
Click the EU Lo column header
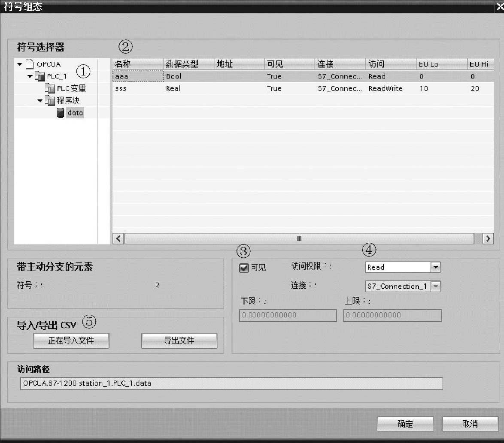click(x=442, y=64)
